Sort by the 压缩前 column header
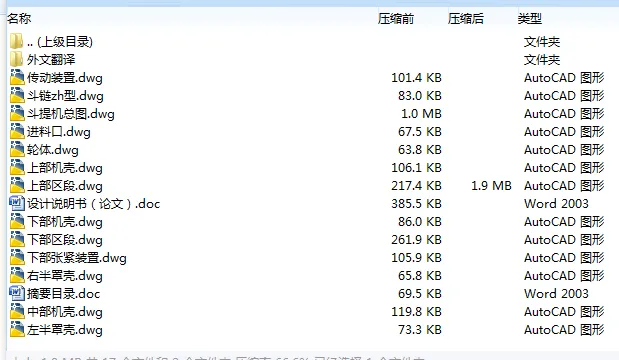This screenshot has height=360, width=619. pos(396,19)
